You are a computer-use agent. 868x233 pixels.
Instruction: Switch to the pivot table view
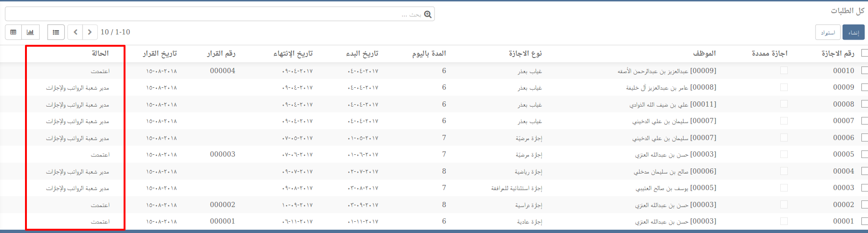coord(13,32)
